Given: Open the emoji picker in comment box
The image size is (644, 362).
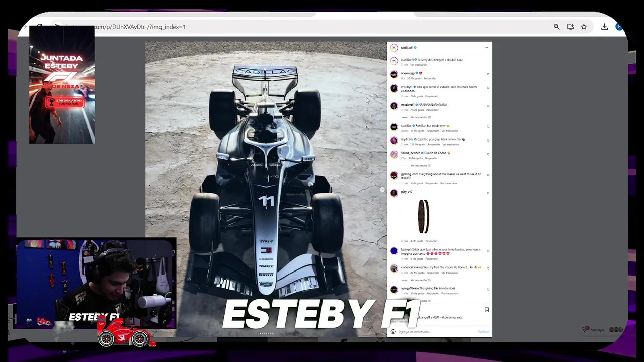Looking at the screenshot, I should [x=393, y=331].
